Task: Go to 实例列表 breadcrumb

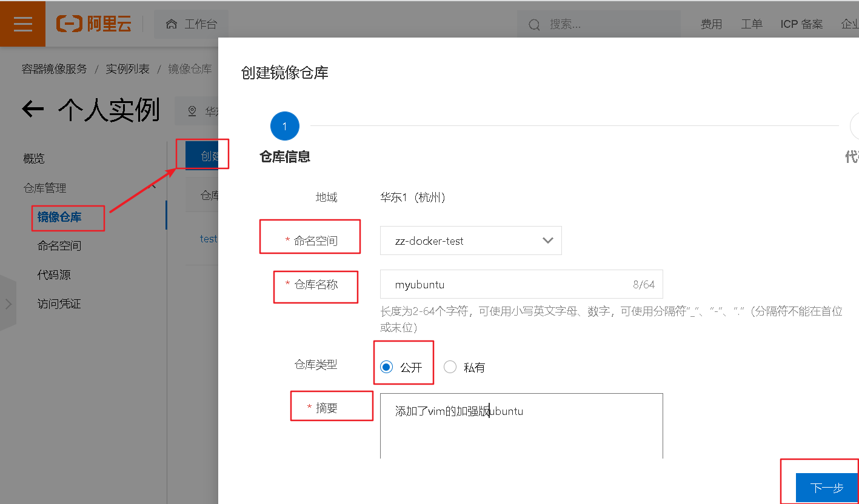Action: pyautogui.click(x=127, y=69)
